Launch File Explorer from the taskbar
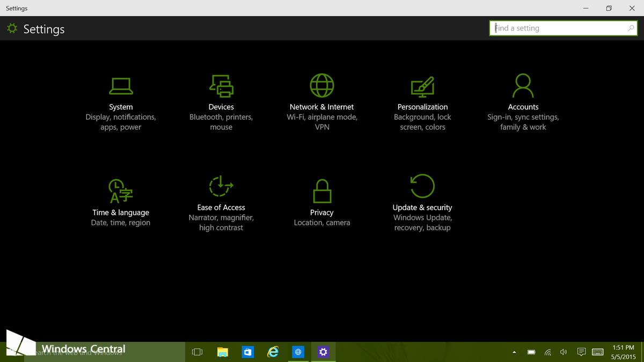 [x=222, y=352]
